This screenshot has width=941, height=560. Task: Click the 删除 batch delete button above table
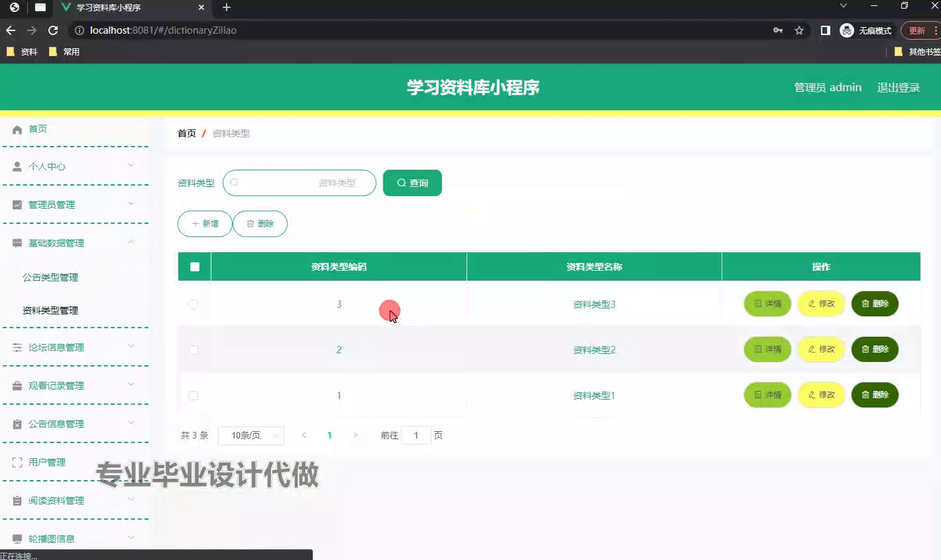click(260, 224)
